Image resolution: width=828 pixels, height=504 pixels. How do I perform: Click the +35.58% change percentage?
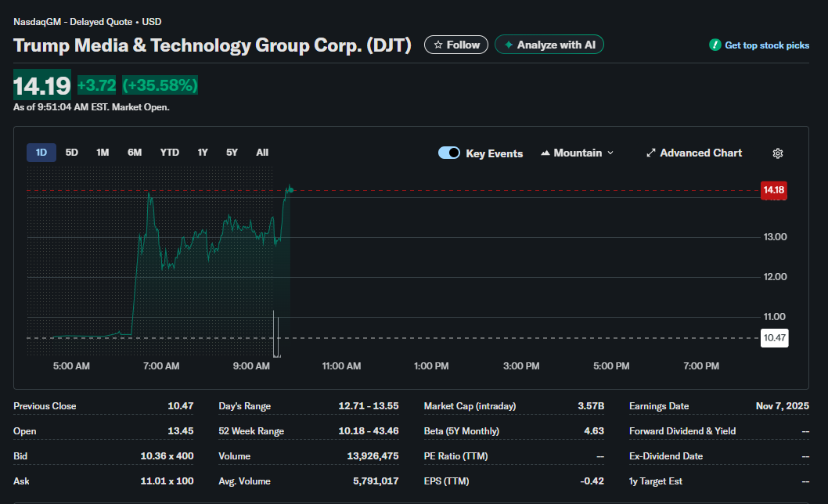coord(160,85)
